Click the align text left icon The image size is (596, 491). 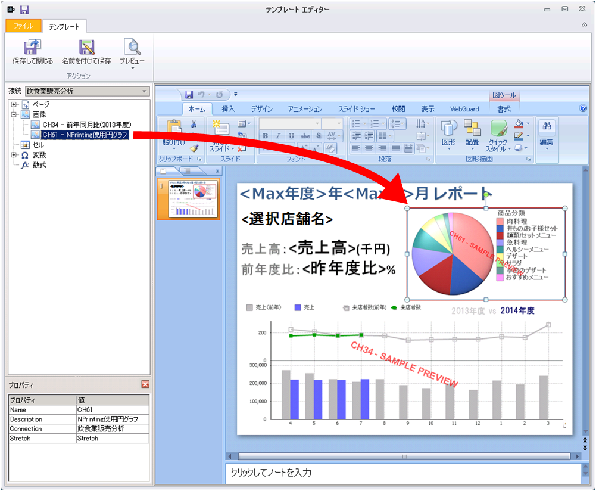(x=355, y=147)
